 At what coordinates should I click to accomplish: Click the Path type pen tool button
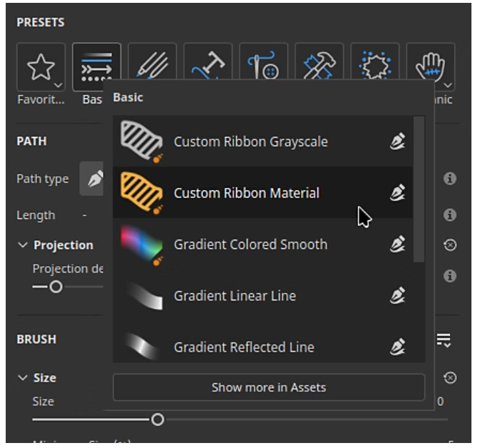[x=93, y=179]
